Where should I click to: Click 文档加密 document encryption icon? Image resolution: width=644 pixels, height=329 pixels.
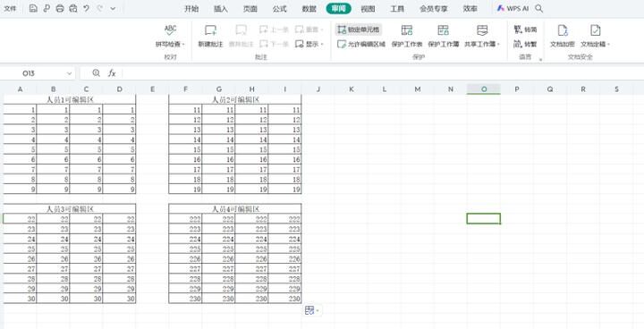(563, 30)
